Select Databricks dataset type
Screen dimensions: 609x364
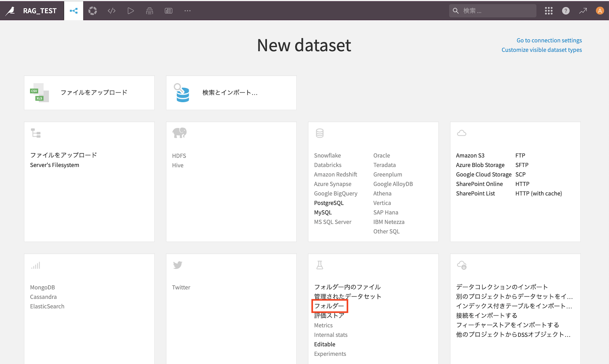(x=328, y=165)
